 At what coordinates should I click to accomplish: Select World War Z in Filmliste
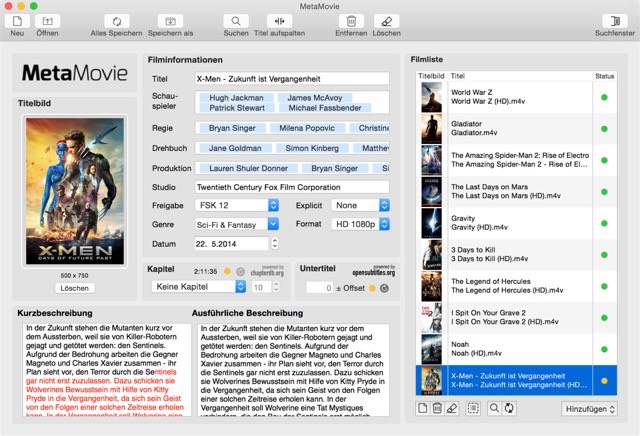tap(516, 97)
